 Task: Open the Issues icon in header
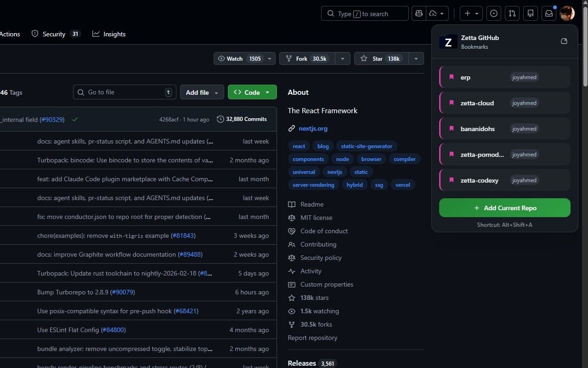pos(494,14)
